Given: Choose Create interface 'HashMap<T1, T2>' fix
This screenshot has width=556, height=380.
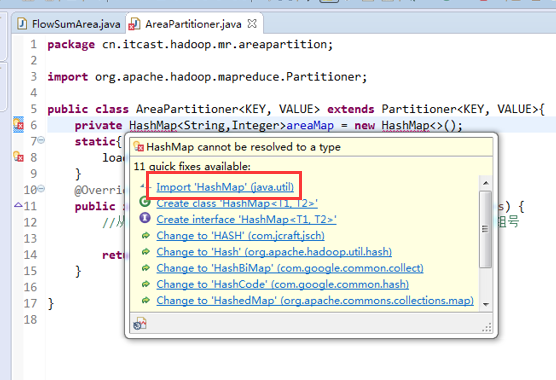Looking at the screenshot, I should pyautogui.click(x=246, y=219).
